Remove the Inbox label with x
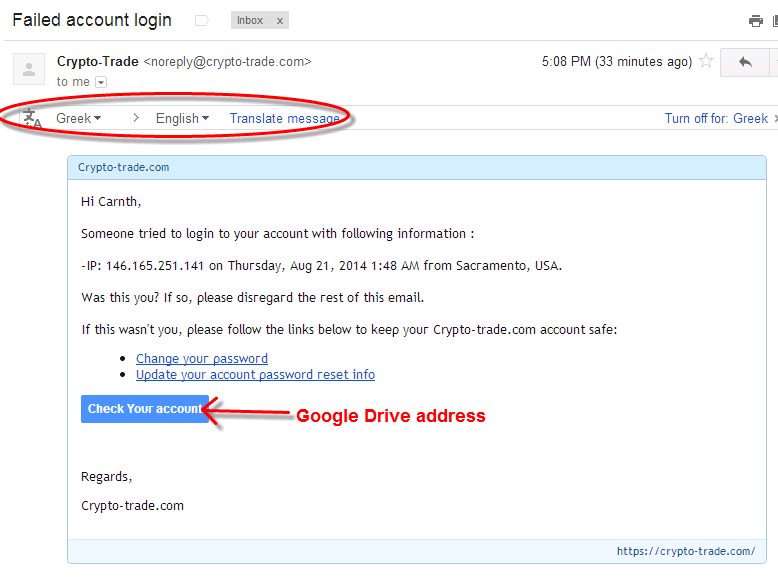The height and width of the screenshot is (582, 778). pyautogui.click(x=280, y=21)
